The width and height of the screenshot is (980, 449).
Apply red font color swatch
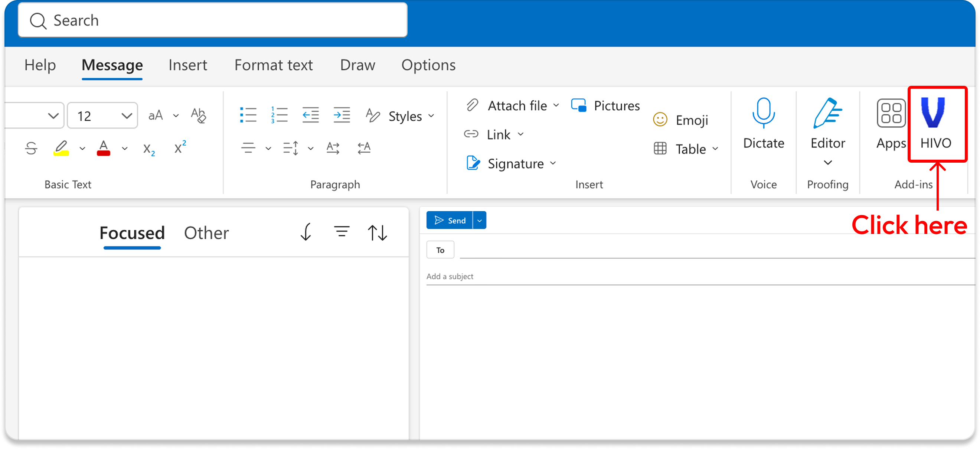(x=104, y=148)
